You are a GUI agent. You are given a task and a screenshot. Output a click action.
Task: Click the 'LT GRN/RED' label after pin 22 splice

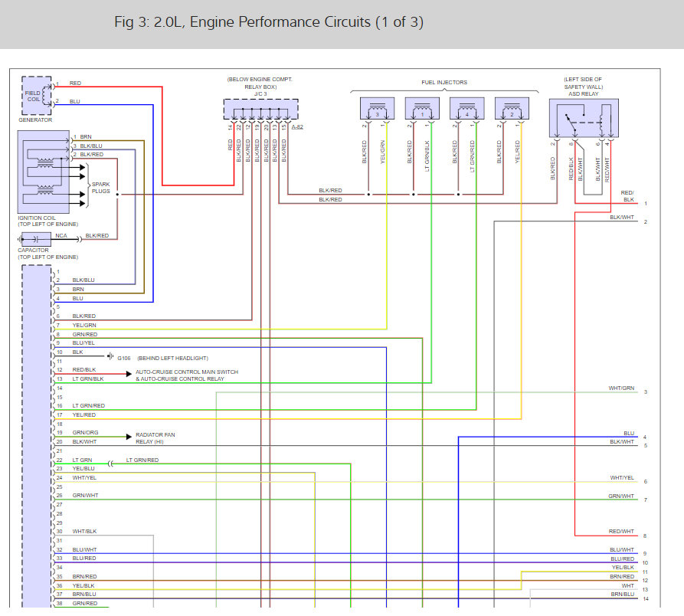142,460
